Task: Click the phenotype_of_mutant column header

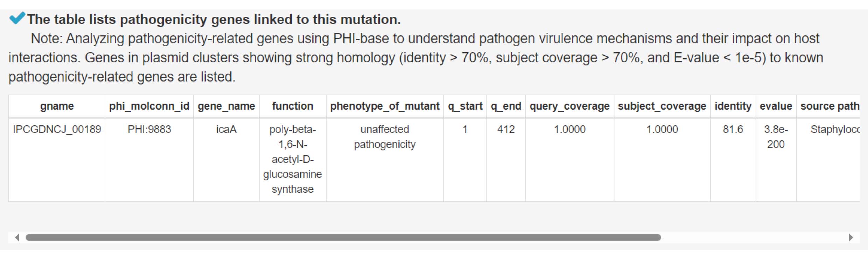Action: [385, 106]
